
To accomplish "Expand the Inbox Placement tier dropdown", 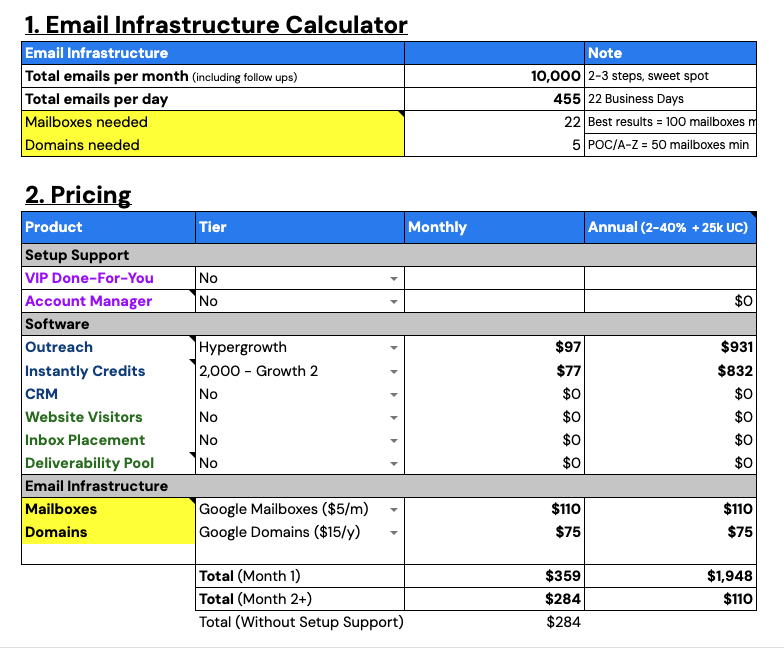I will pyautogui.click(x=394, y=440).
